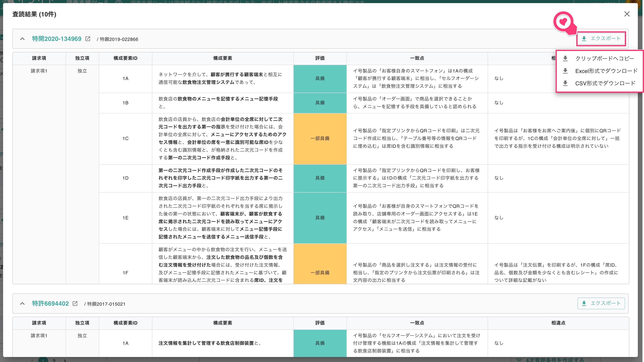Click the 1A row text 注文情報を集計して管理する飲食店制御装置

206,343
